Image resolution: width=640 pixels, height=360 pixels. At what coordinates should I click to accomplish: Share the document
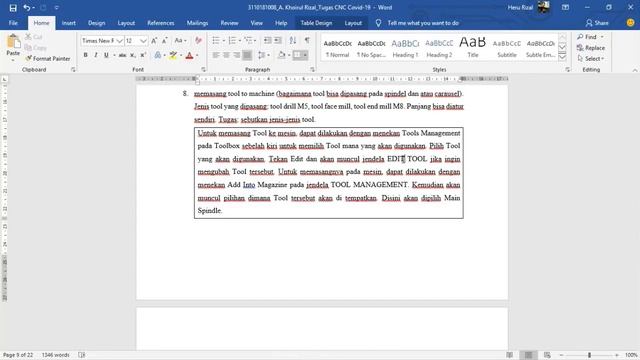coord(597,23)
